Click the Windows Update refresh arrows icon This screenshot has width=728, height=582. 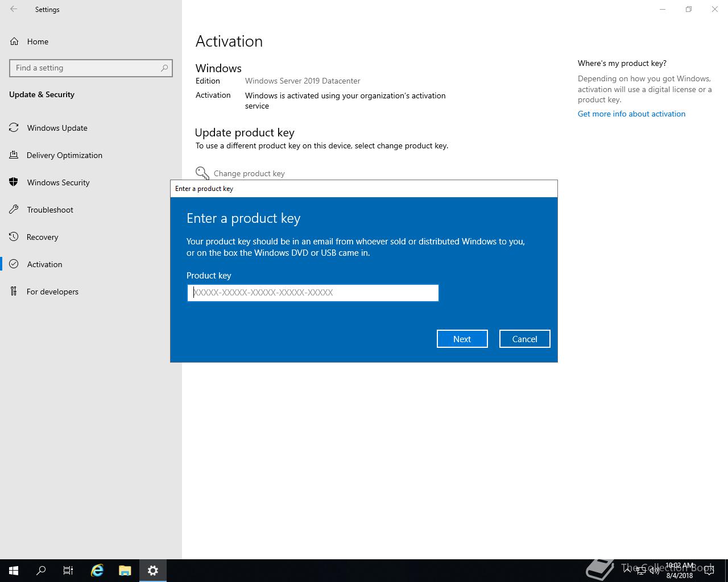tap(14, 128)
